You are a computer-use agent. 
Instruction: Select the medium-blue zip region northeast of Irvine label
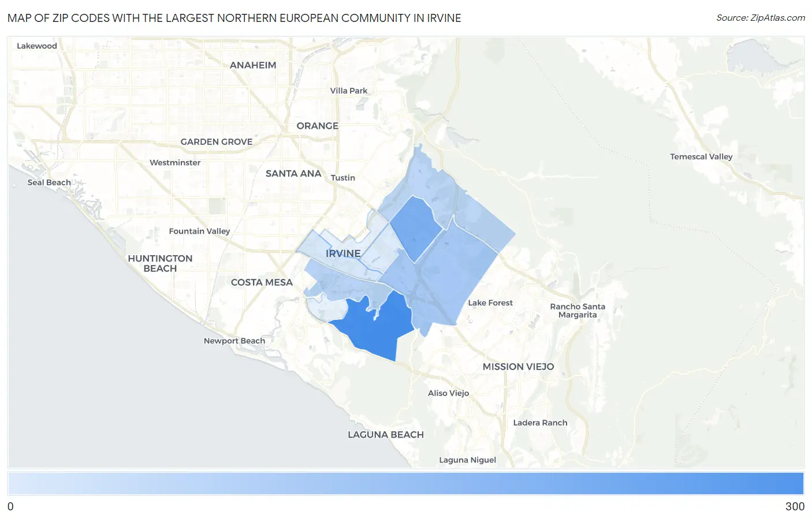tap(416, 228)
